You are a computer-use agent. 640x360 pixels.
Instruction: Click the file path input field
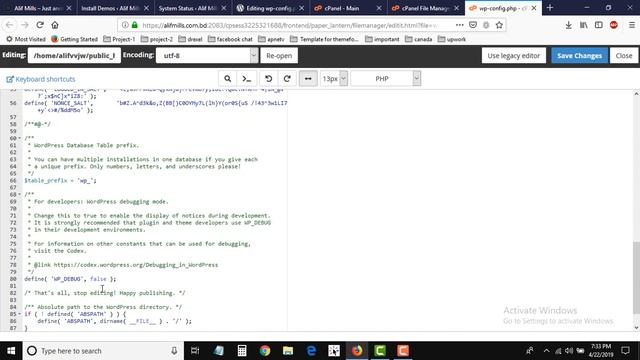pos(74,56)
